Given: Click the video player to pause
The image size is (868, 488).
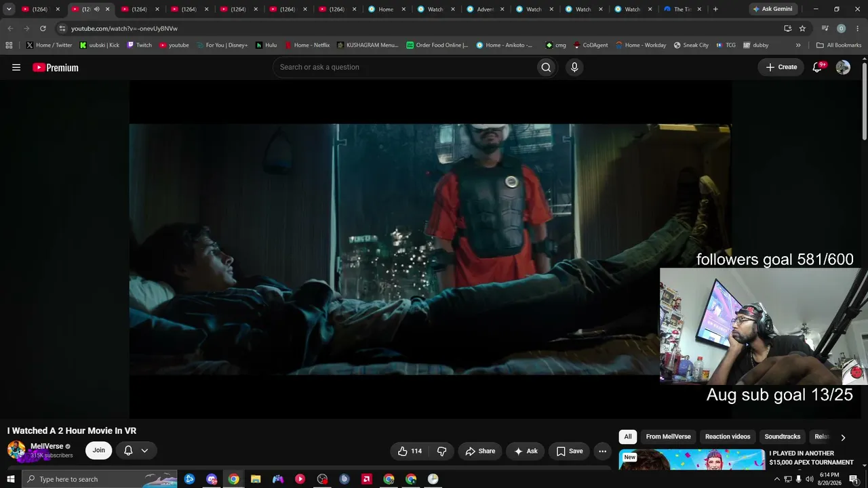Looking at the screenshot, I should 430,249.
